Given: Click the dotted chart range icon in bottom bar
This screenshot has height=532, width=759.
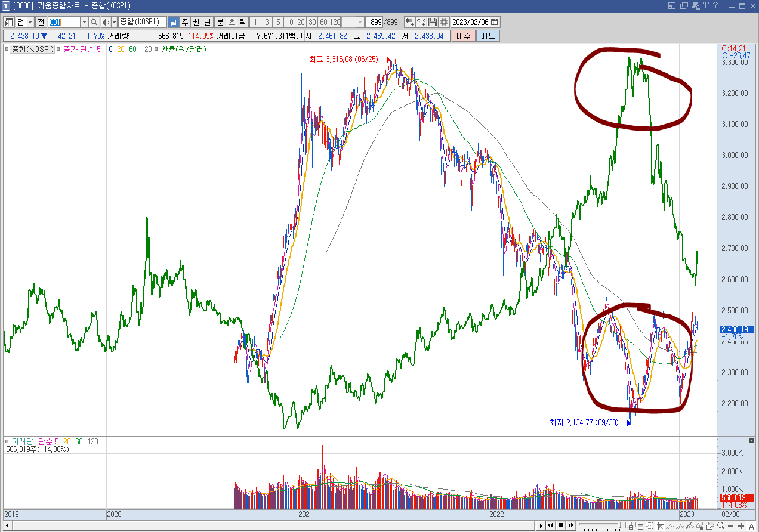Looking at the screenshot, I should 649,525.
